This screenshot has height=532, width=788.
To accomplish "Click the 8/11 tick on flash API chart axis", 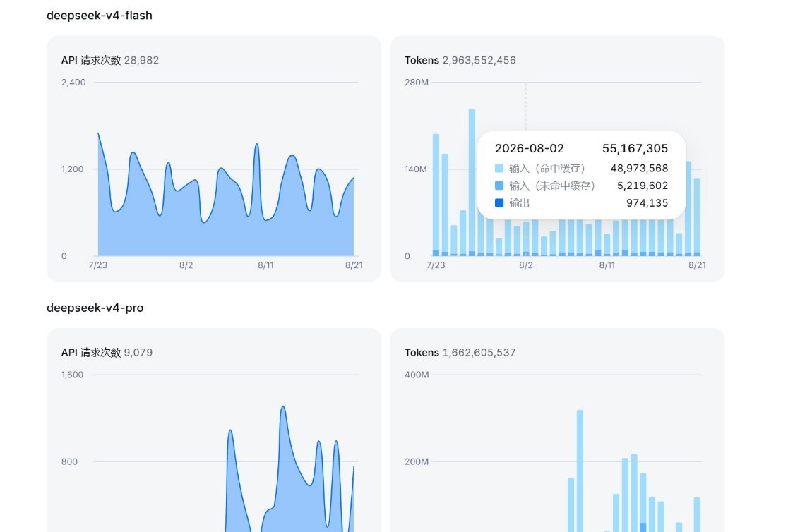I will tap(266, 265).
